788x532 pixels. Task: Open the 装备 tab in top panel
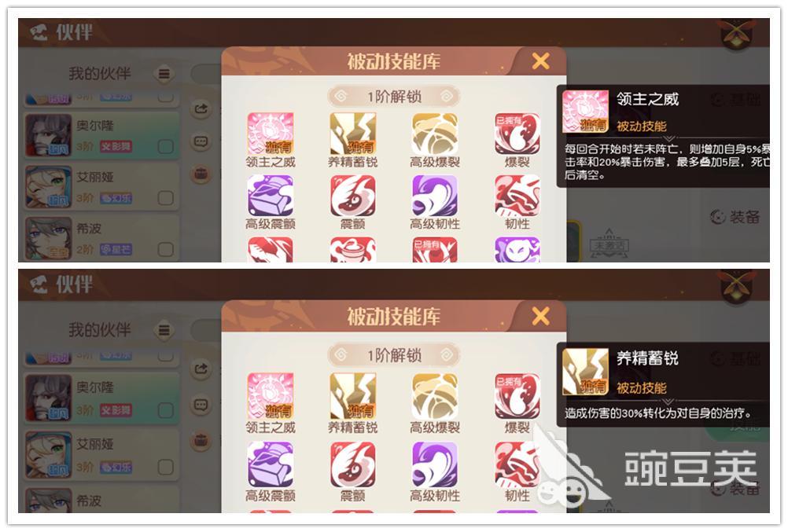click(x=735, y=217)
